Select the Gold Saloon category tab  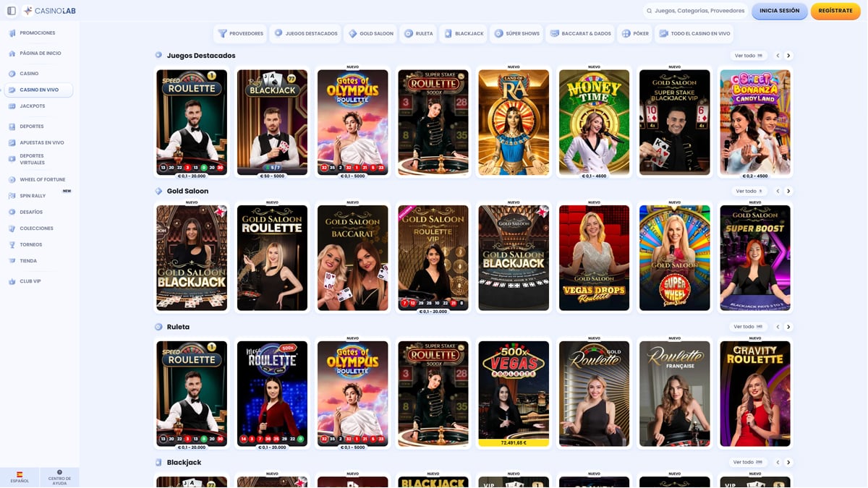371,33
